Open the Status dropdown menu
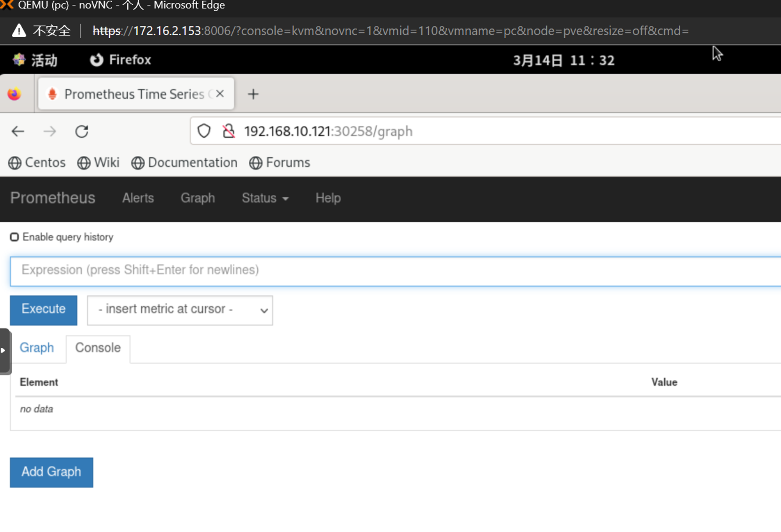 pos(265,198)
